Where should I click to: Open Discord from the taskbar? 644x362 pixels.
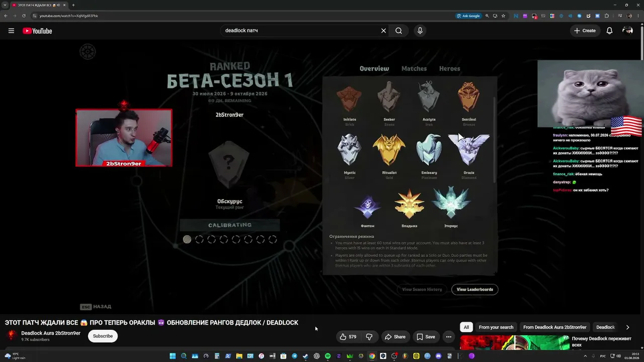click(x=438, y=356)
